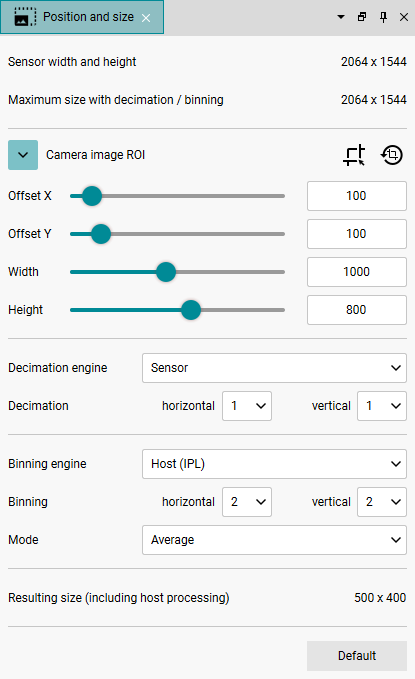
Task: Click the Maximum size with decimation / binning label
Action: coord(116,100)
